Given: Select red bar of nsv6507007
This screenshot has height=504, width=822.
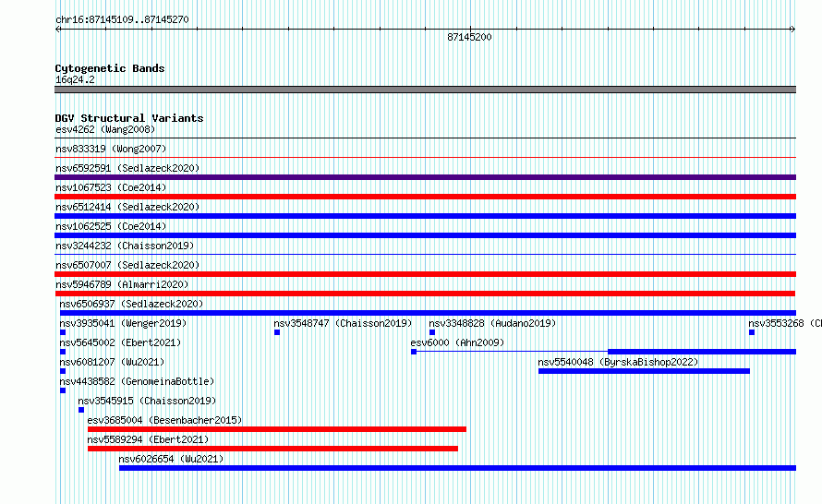Looking at the screenshot, I should click(x=425, y=274).
